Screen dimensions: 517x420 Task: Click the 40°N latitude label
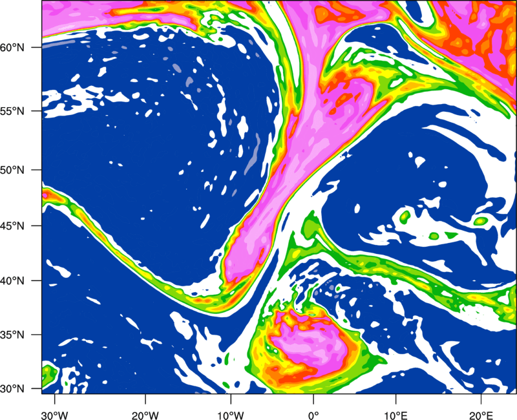(x=12, y=281)
